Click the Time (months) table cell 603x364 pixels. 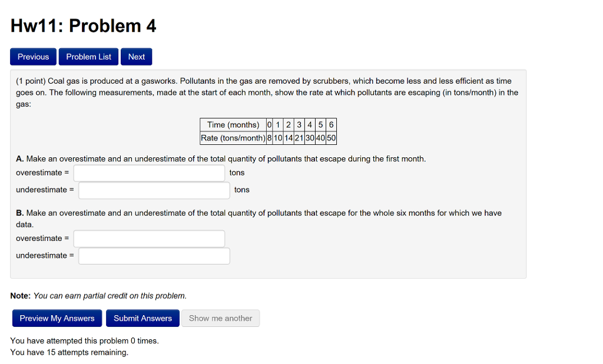pos(232,125)
